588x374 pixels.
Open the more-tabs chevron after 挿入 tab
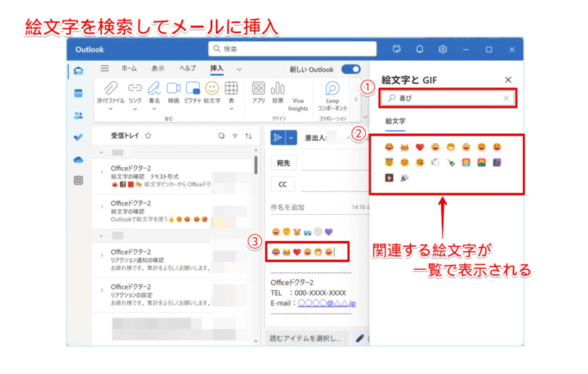[239, 69]
